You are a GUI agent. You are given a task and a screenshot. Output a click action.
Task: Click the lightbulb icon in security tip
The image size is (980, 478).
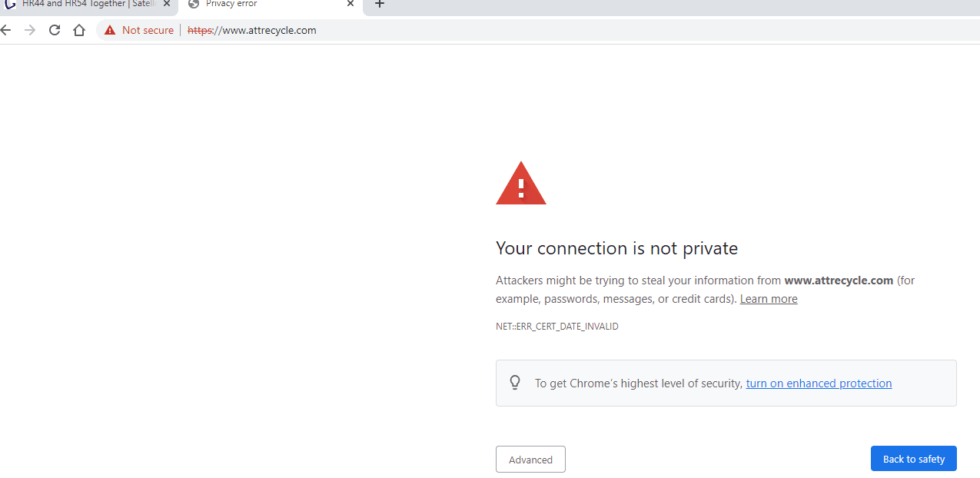(515, 383)
